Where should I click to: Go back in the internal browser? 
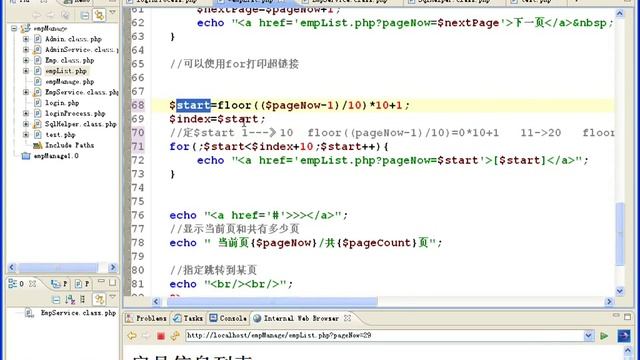pos(132,336)
